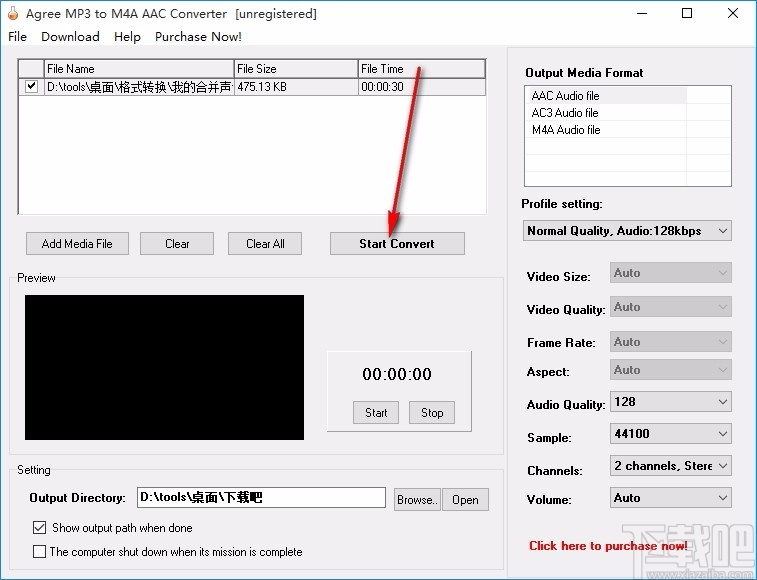
Task: Open the File menu
Action: 17,37
